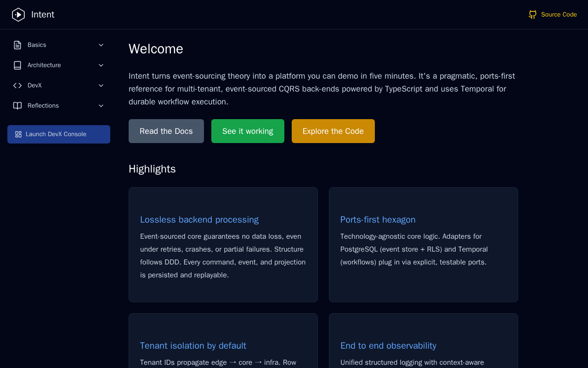This screenshot has width=588, height=368.
Task: Click the intro paragraph starting "Intent turns event-sourcing"
Action: [x=322, y=89]
